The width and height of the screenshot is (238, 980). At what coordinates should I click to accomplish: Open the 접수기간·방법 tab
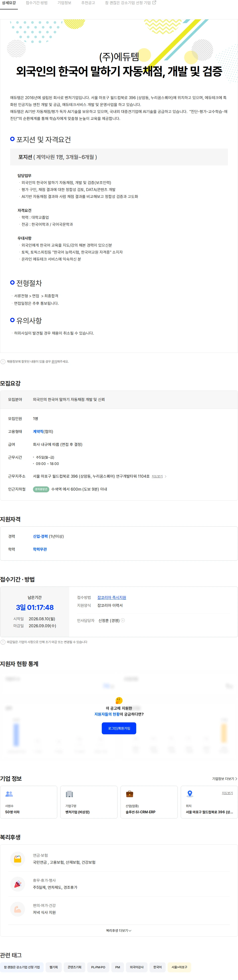click(36, 3)
